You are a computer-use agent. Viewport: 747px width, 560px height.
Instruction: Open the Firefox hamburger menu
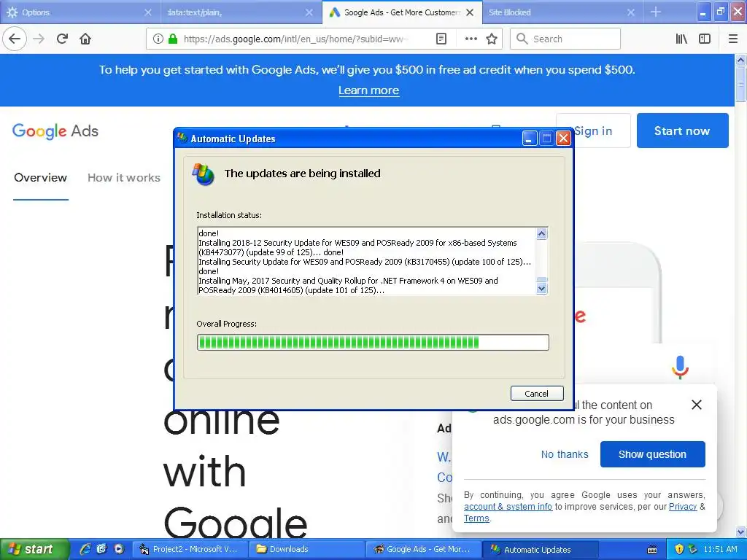click(733, 39)
